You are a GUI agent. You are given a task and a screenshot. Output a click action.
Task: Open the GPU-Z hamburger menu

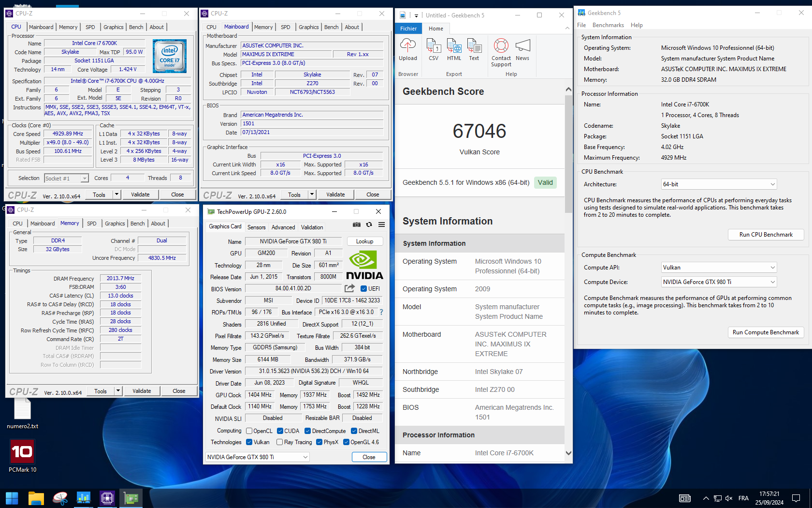coord(381,224)
